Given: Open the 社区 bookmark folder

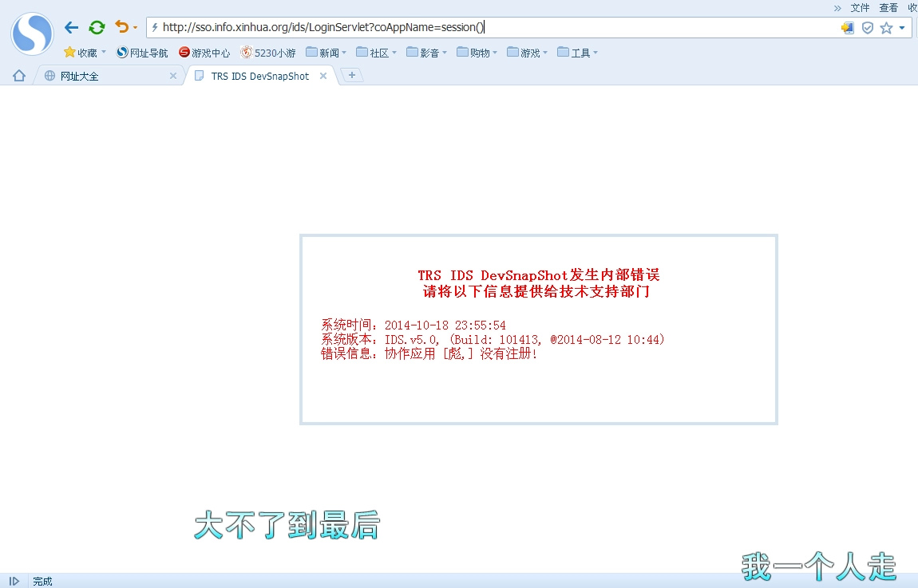Looking at the screenshot, I should click(377, 53).
